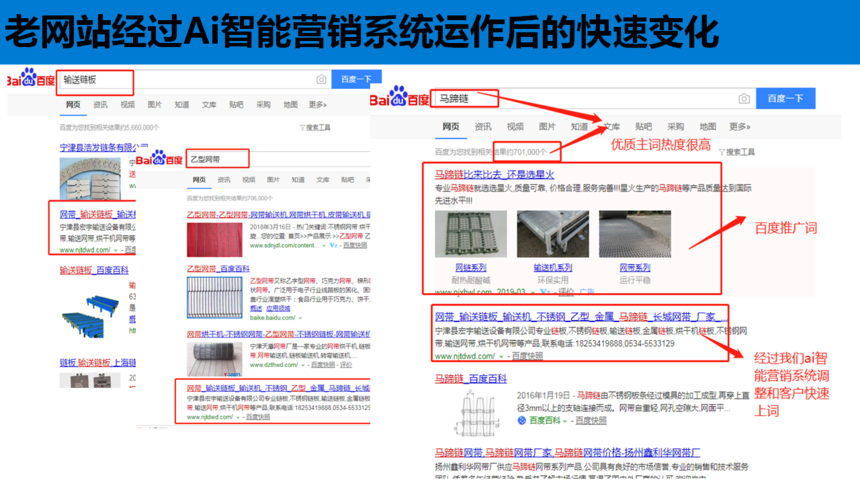Click the 网带系列 product thumbnail
This screenshot has width=860, height=484.
click(635, 234)
